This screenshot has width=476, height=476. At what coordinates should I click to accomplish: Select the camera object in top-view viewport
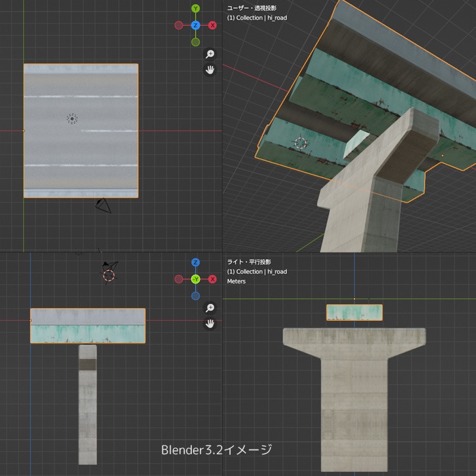click(x=103, y=205)
